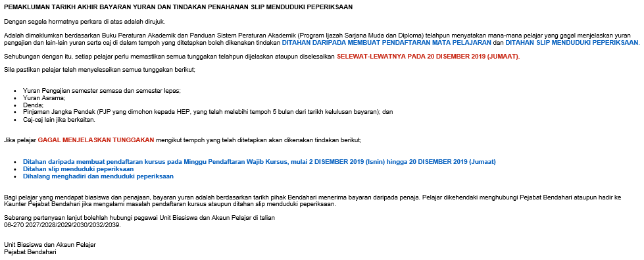Image resolution: width=644 pixels, height=260 pixels.
Task: Click the line 'Sila pastikan pelajar telah menyelesaikan'
Action: [99, 69]
